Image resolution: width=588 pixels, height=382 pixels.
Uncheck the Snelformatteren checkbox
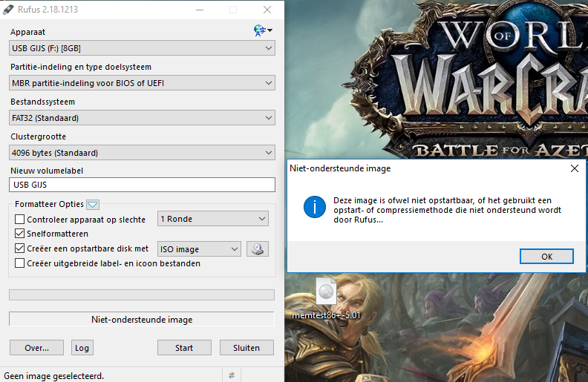point(19,234)
